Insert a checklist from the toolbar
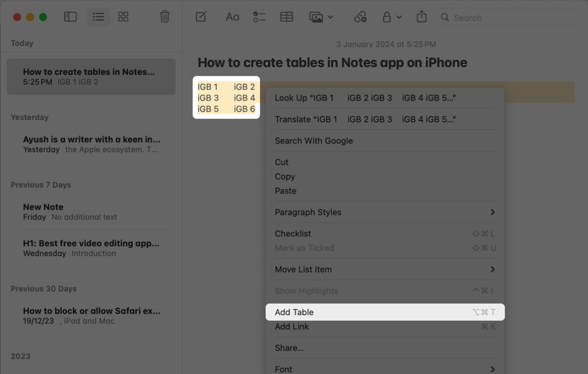 pos(259,17)
